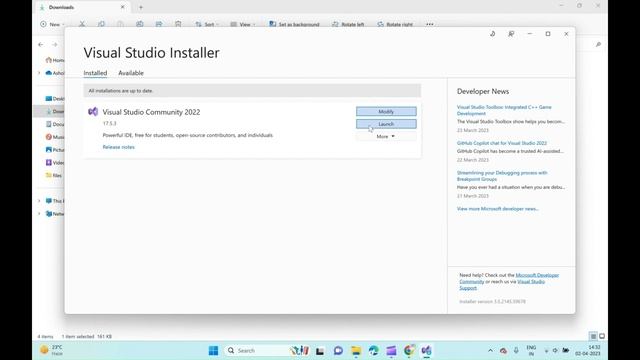The height and width of the screenshot is (360, 640).
Task: Open the weather widget on the taskbar
Action: click(51, 350)
